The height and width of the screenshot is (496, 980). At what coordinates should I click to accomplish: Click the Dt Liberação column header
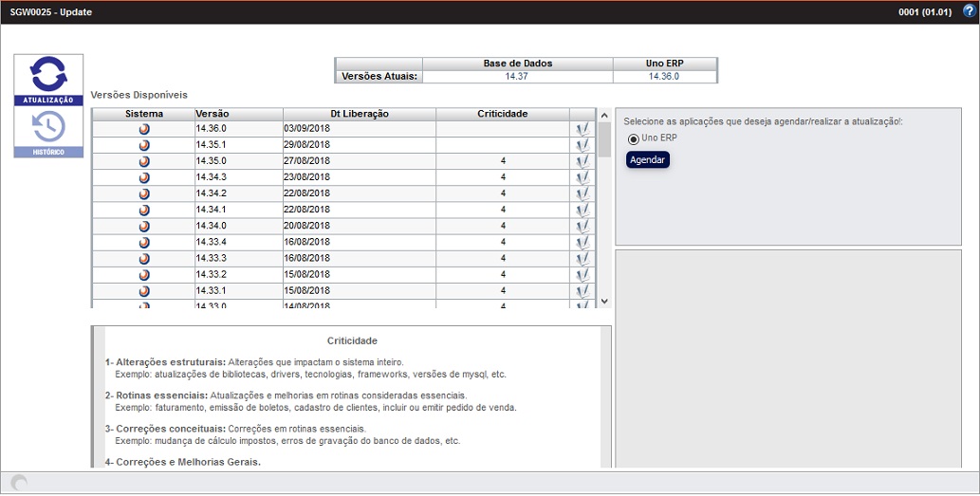coord(359,114)
